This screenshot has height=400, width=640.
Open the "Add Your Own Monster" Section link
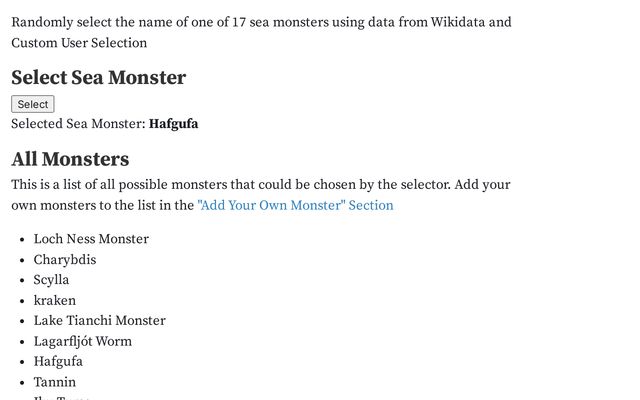pos(295,205)
